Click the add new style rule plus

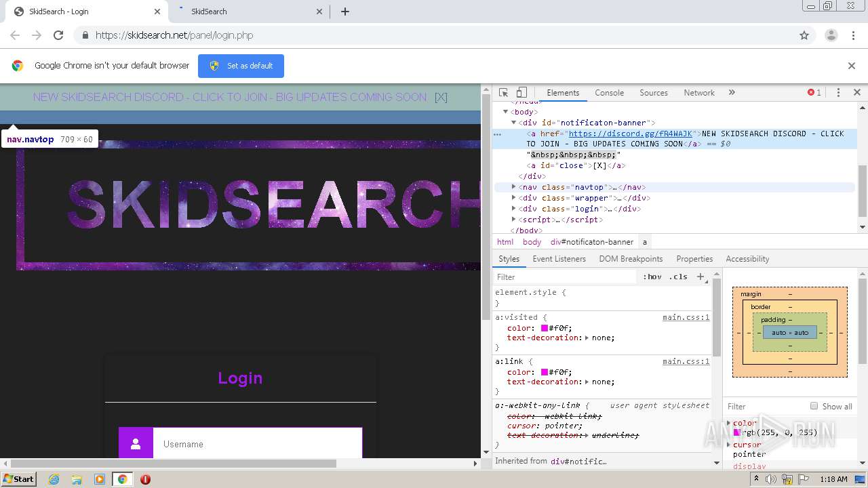coord(701,277)
